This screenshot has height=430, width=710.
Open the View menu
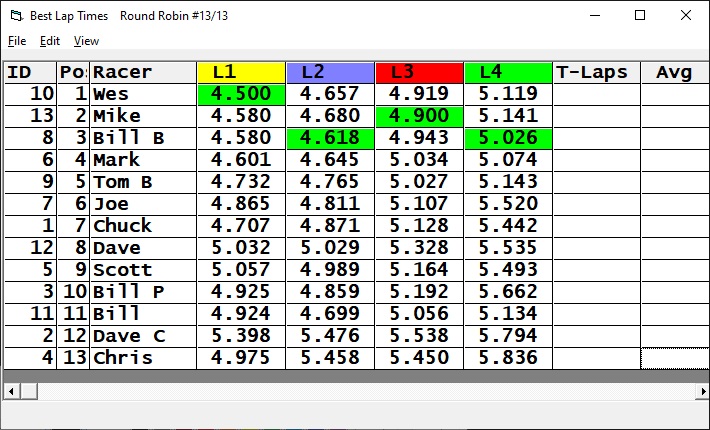pos(86,41)
